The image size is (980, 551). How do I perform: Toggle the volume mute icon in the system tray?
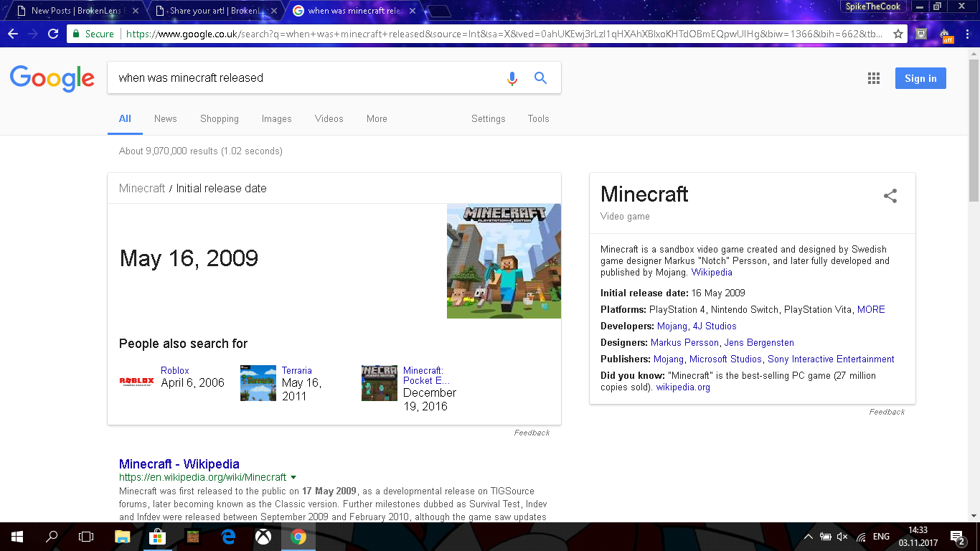pos(842,537)
